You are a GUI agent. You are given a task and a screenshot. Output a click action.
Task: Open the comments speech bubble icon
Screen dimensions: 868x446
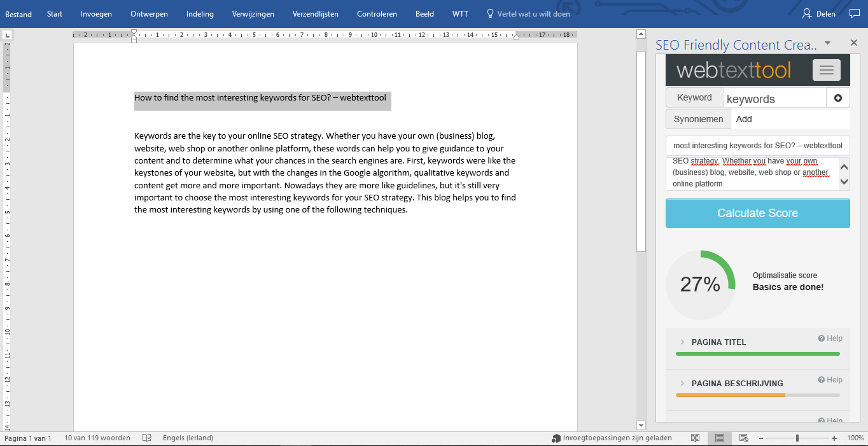[854, 13]
